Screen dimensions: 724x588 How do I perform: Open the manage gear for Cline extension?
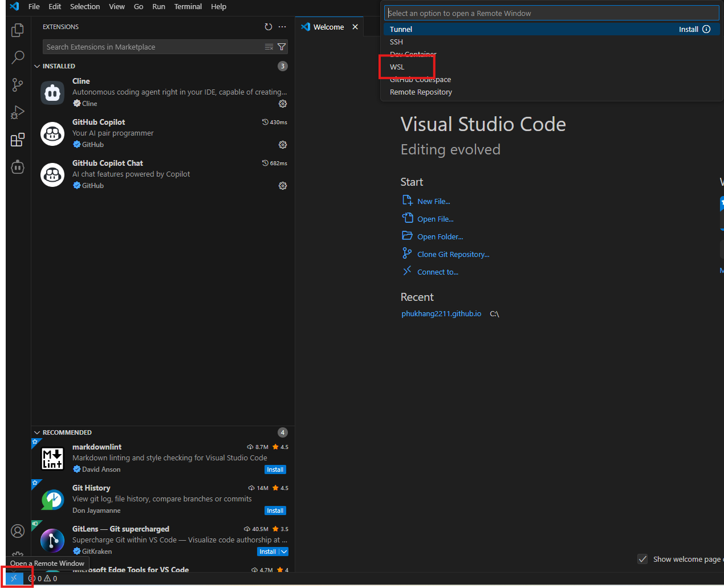tap(283, 104)
